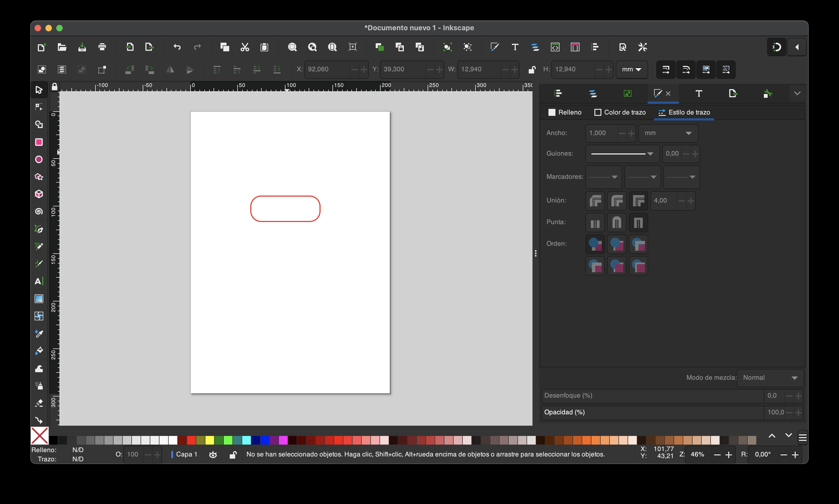
Task: Switch to the Estilo de trazo tab
Action: click(684, 112)
